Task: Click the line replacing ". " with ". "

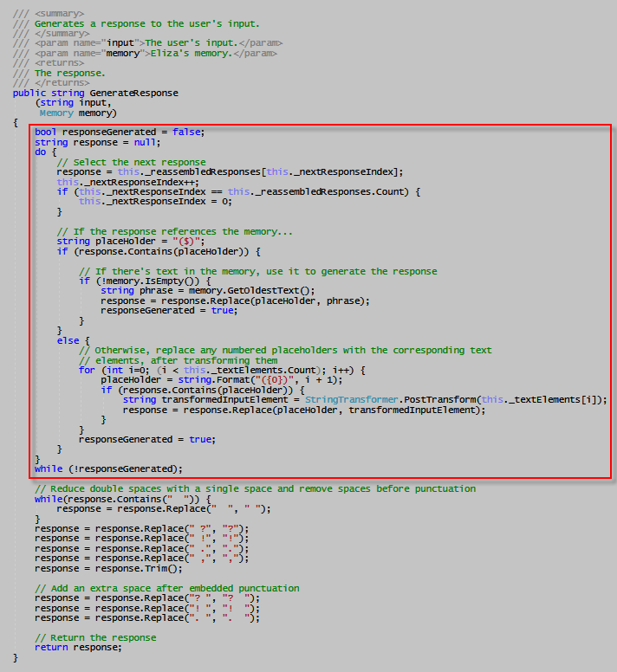Action: (x=147, y=618)
